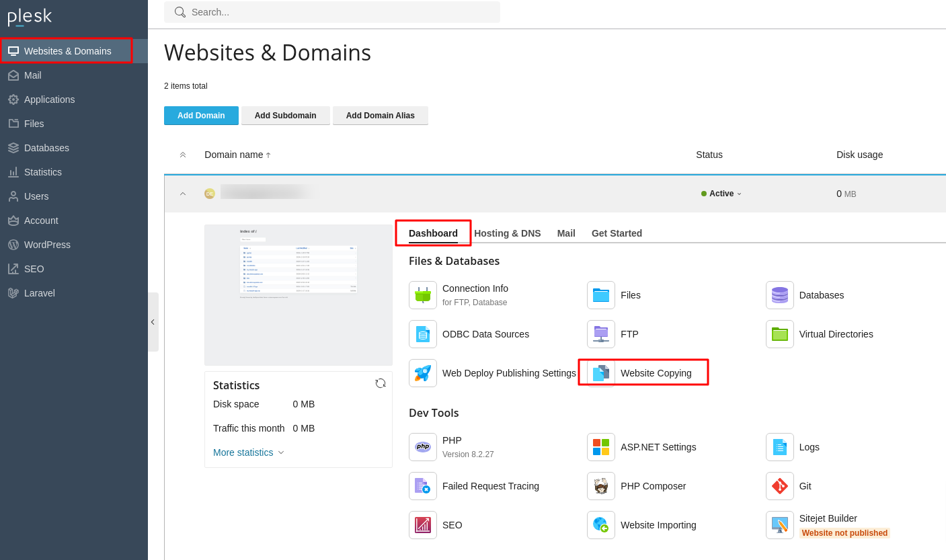Screen dimensions: 946x560
Task: Click Add Domain Alias button
Action: 381,116
